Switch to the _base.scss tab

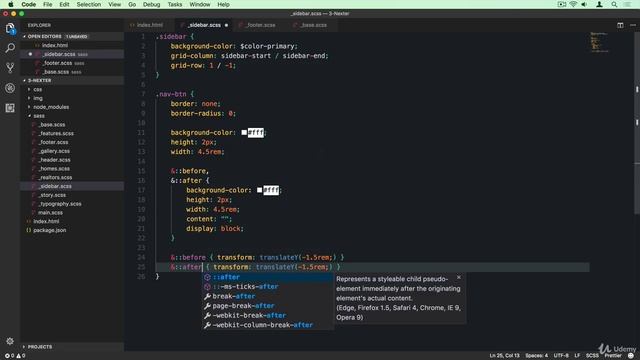pyautogui.click(x=313, y=25)
